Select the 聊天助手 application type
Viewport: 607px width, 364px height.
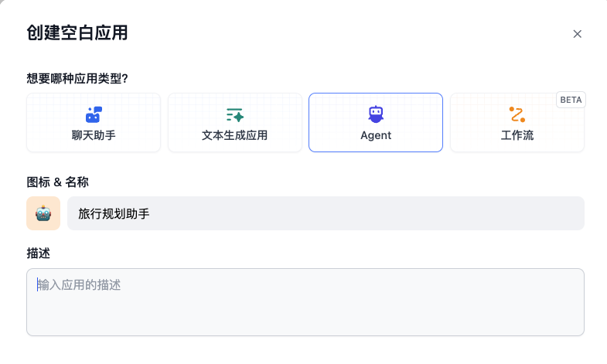tap(94, 135)
